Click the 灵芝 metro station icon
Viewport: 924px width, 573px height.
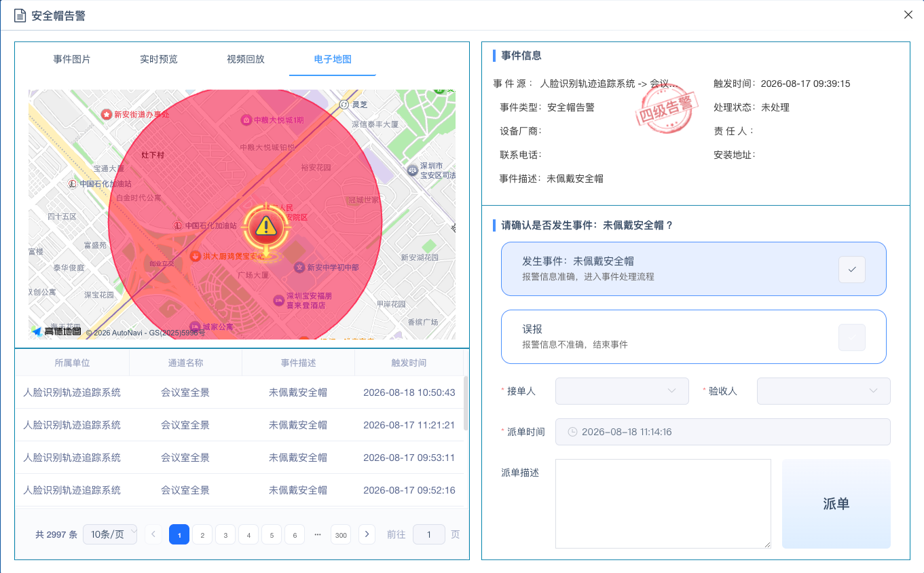344,105
